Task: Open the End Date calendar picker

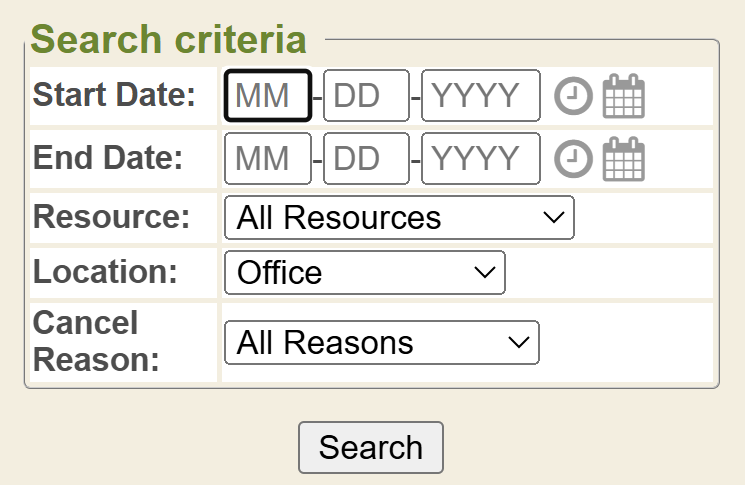Action: point(624,159)
